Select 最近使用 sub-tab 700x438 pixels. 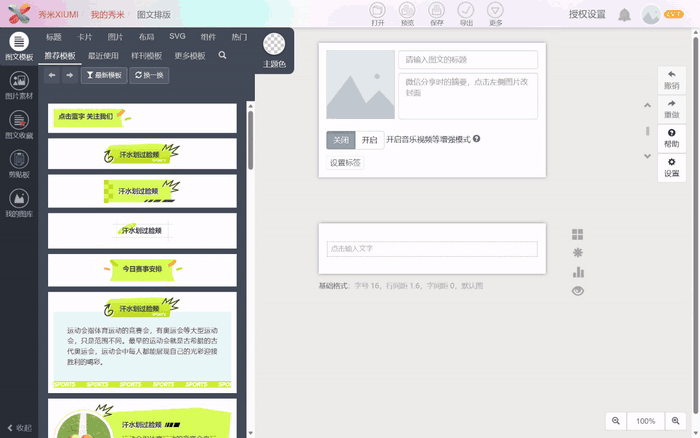coord(103,56)
